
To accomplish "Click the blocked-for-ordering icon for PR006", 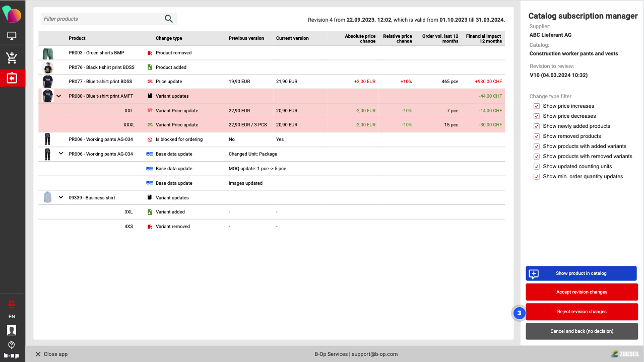I will pyautogui.click(x=150, y=139).
